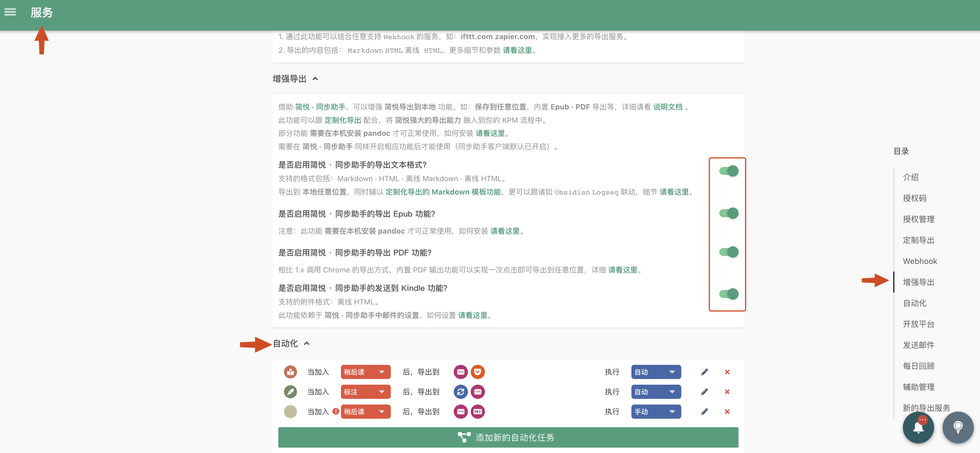The height and width of the screenshot is (453, 980).
Task: Toggle sync assistant export text format switch
Action: (729, 171)
